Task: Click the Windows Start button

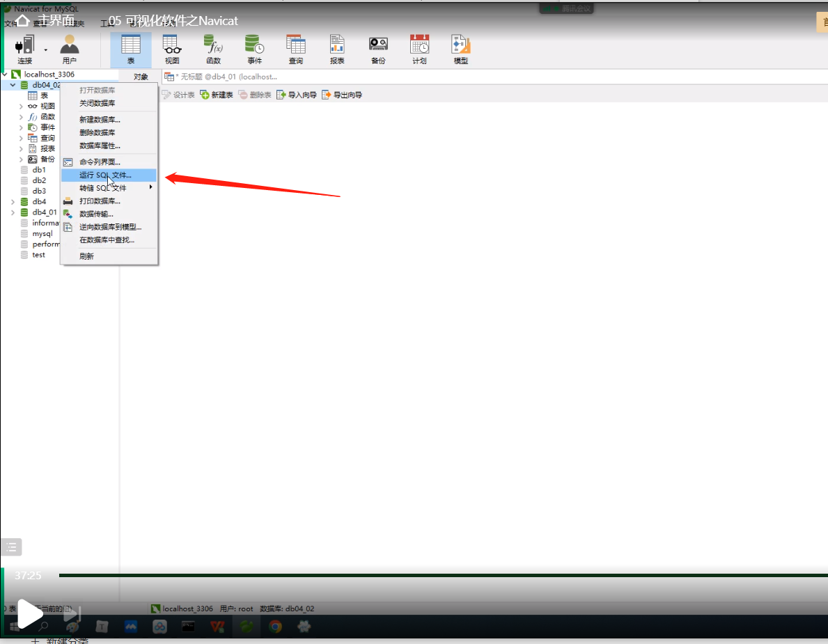Action: (14, 627)
